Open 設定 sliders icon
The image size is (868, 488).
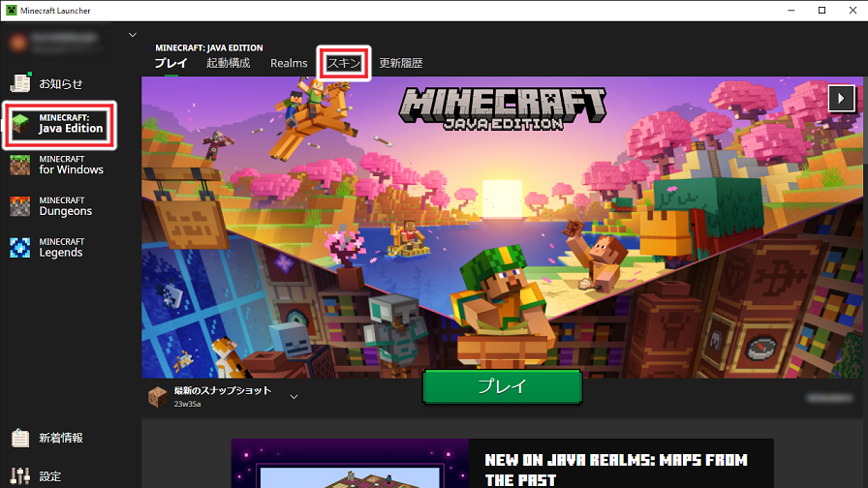click(20, 475)
